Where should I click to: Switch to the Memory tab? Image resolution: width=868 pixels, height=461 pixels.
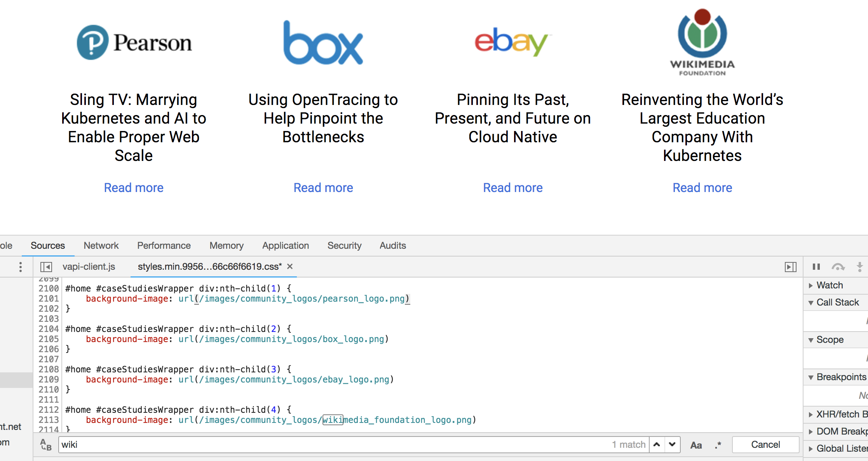pyautogui.click(x=227, y=246)
